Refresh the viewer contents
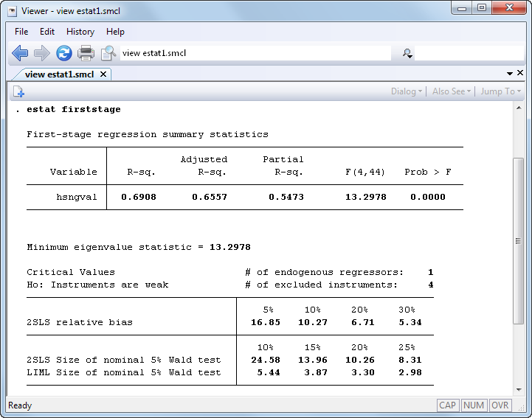Viewport: 532px width, 418px height. [x=63, y=53]
